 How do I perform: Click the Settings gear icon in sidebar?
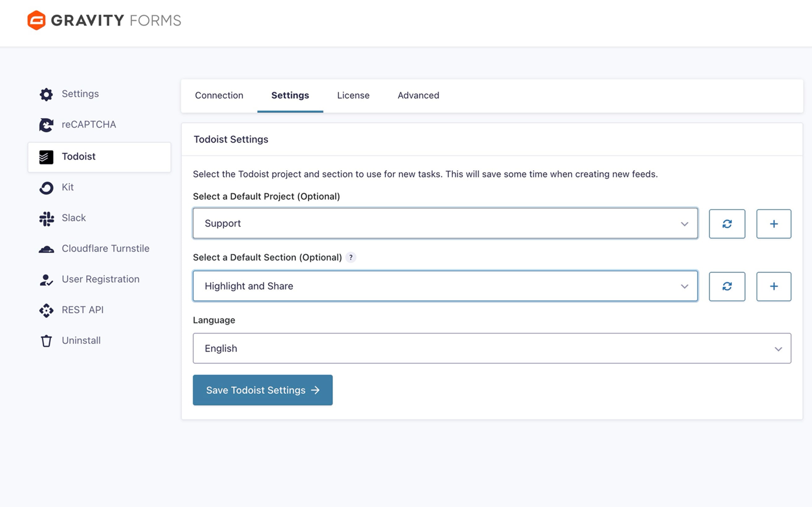click(x=46, y=94)
